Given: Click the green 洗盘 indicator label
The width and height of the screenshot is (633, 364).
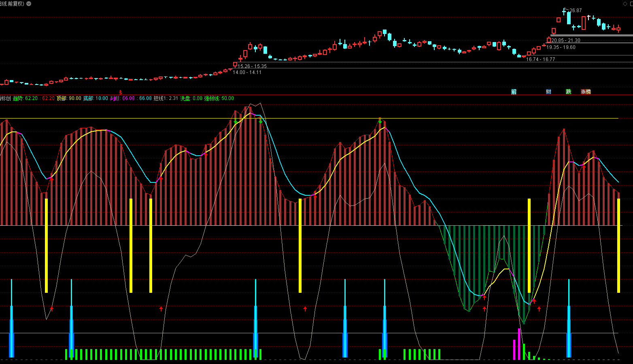Looking at the screenshot, I should click(x=185, y=98).
